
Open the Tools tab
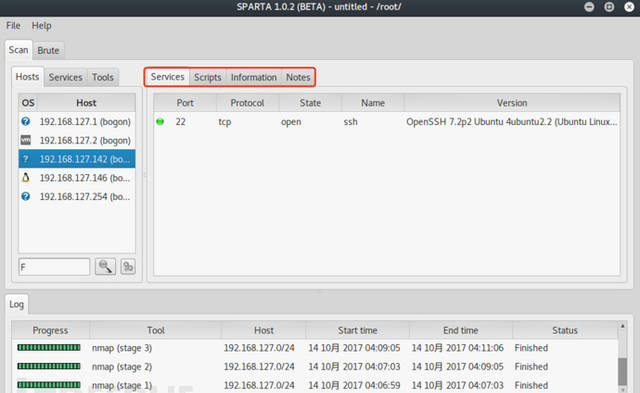[x=102, y=77]
